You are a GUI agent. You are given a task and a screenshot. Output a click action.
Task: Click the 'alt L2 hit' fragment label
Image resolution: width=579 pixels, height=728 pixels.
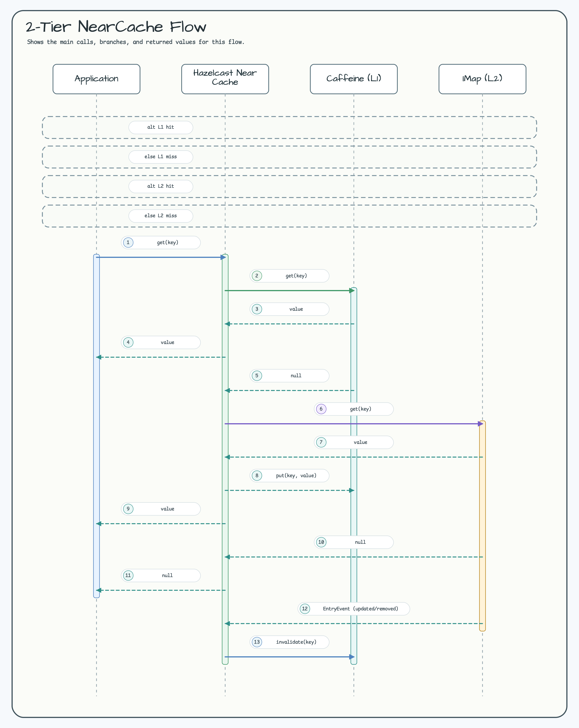tap(161, 186)
